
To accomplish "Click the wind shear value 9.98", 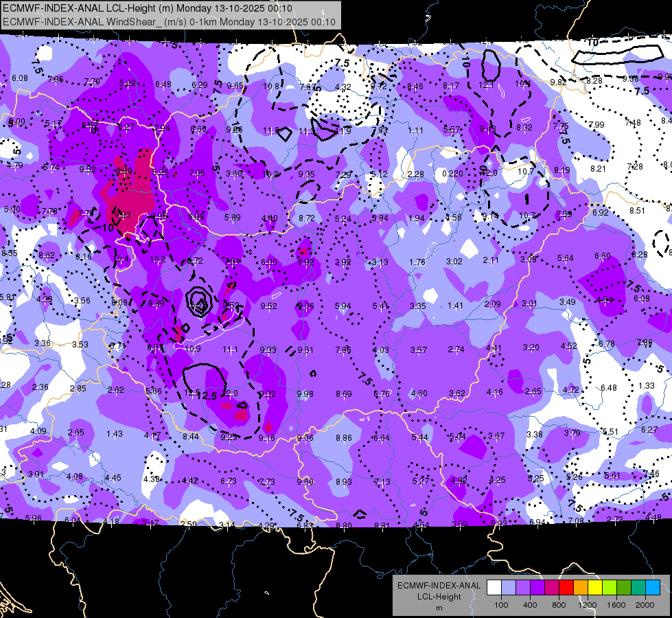I will (305, 393).
